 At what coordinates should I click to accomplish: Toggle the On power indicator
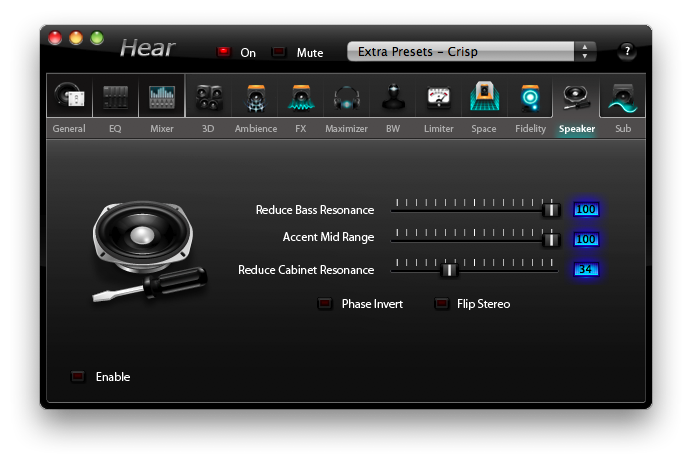(x=224, y=52)
